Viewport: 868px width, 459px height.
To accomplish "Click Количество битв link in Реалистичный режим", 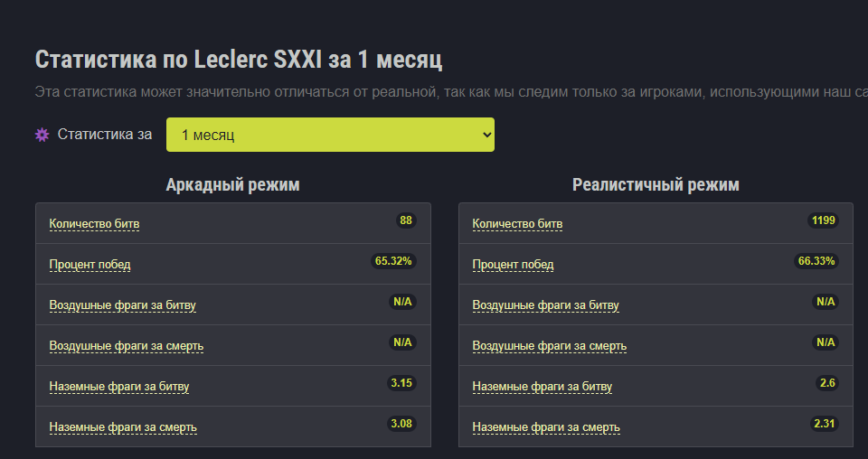I will pyautogui.click(x=517, y=224).
